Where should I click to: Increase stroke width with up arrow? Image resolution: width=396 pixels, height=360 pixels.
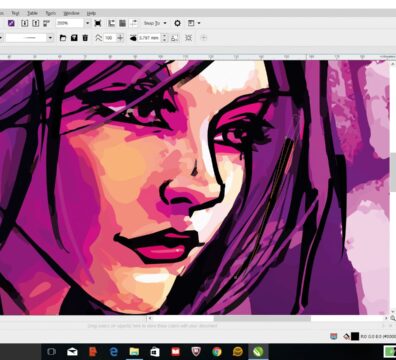coord(164,36)
